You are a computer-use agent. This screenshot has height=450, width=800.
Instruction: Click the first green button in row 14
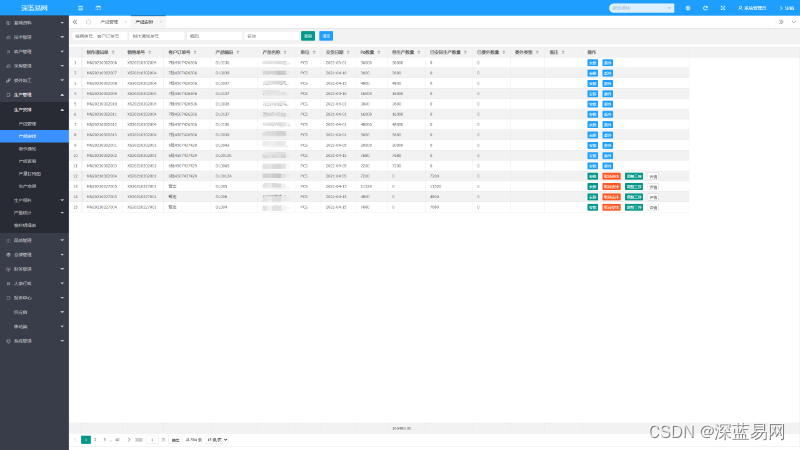(x=592, y=197)
